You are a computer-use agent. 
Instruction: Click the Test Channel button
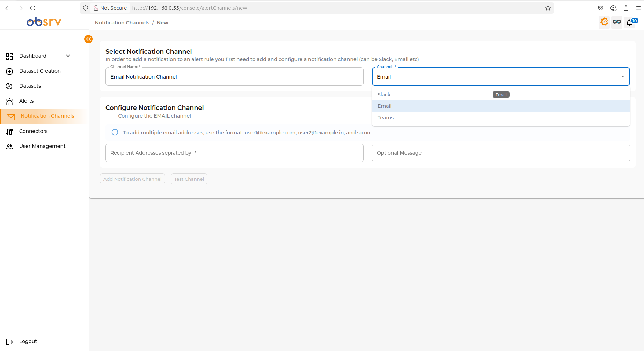189,179
